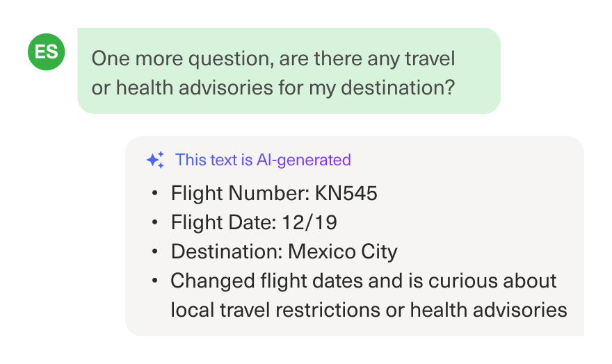Click the Destination label text
The image size is (612, 364).
(227, 251)
